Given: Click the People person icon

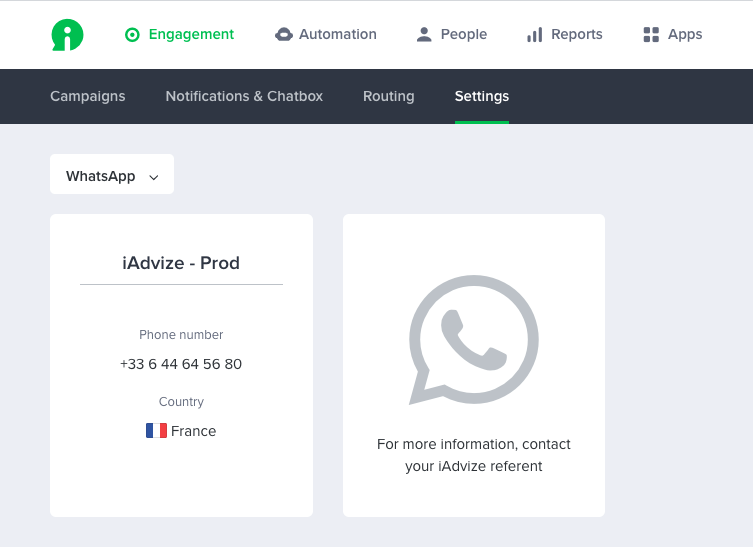Looking at the screenshot, I should 424,35.
